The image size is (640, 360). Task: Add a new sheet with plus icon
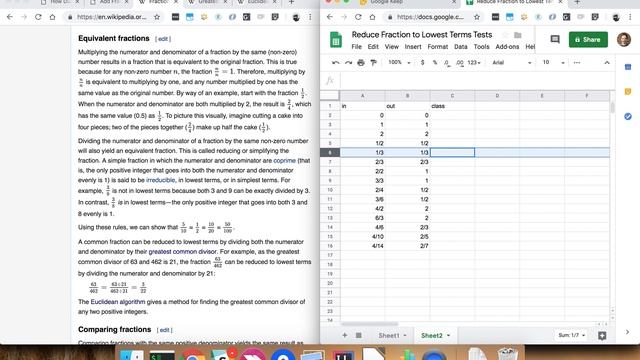click(x=344, y=335)
